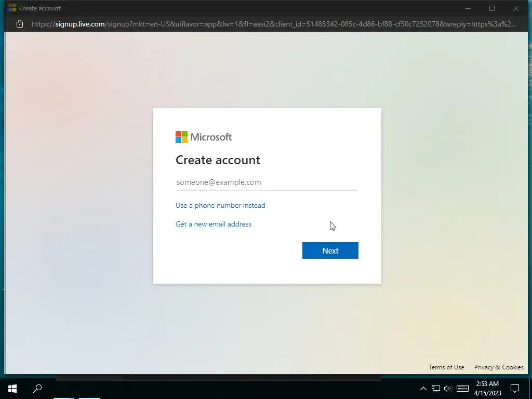Open the taskbar search icon
The width and height of the screenshot is (532, 399).
click(37, 388)
